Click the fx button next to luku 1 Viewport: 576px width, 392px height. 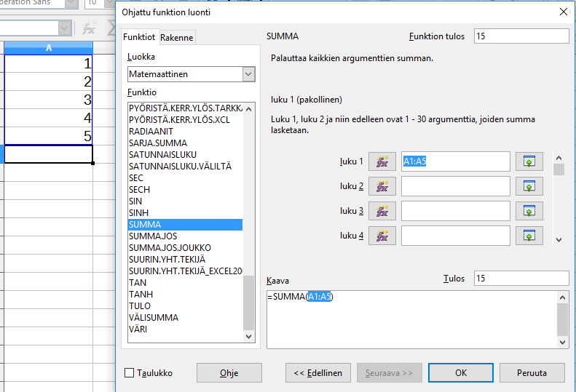click(382, 161)
